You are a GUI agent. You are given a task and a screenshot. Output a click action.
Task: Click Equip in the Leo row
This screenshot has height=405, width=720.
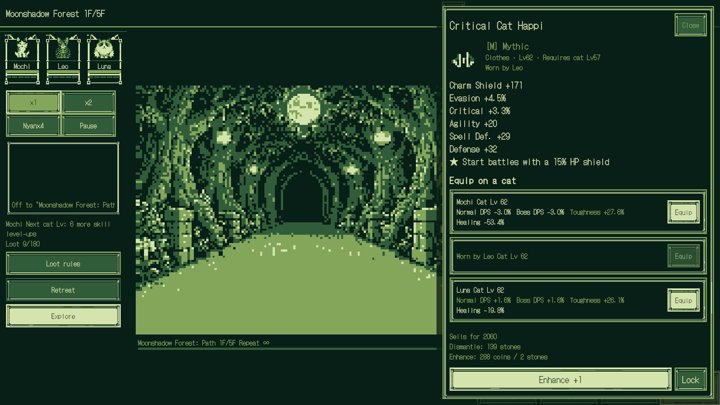coord(683,256)
